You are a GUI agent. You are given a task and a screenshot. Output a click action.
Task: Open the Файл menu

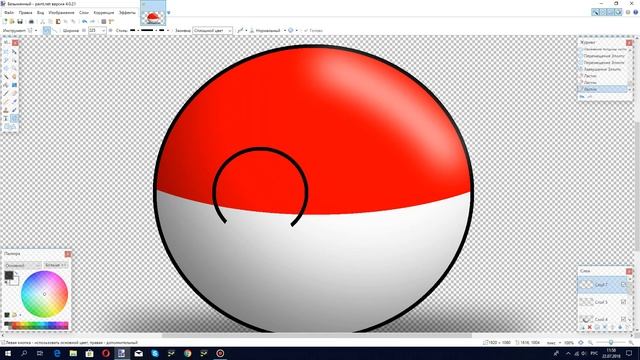click(9, 13)
